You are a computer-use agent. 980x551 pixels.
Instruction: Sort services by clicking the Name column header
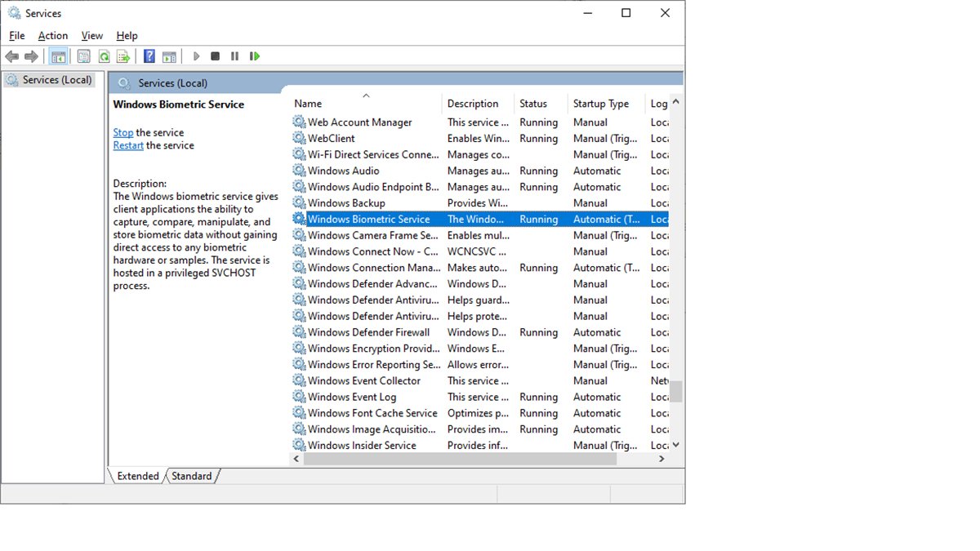pos(307,103)
